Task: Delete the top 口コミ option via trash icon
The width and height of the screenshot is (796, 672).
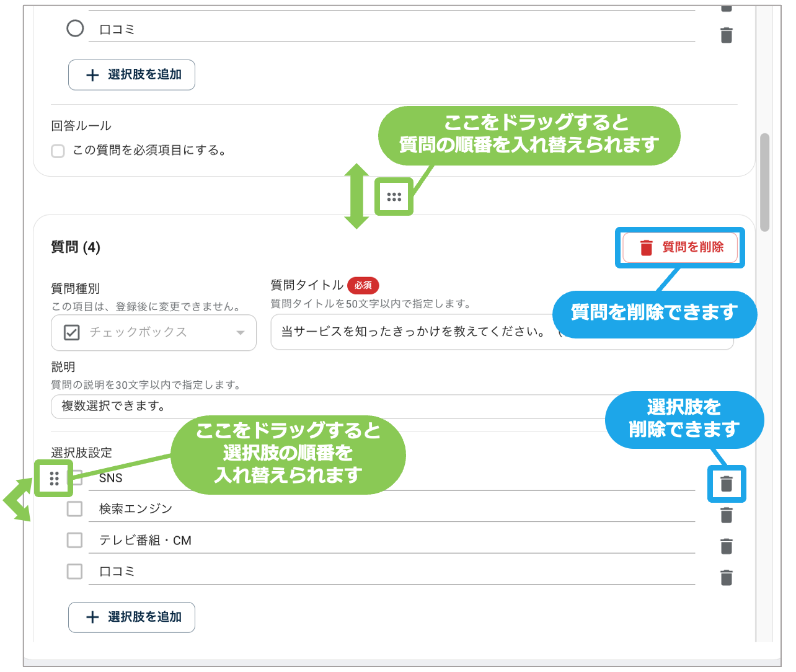Action: click(x=727, y=35)
